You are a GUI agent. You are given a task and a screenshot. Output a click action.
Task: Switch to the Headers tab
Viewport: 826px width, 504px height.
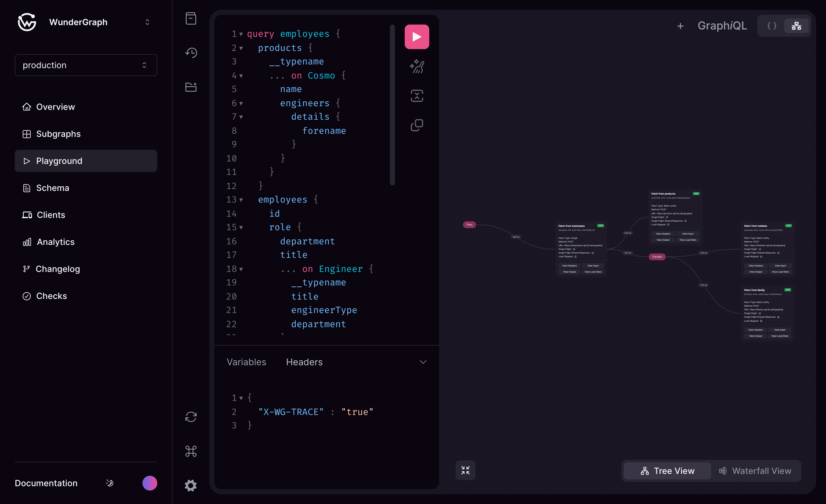304,362
